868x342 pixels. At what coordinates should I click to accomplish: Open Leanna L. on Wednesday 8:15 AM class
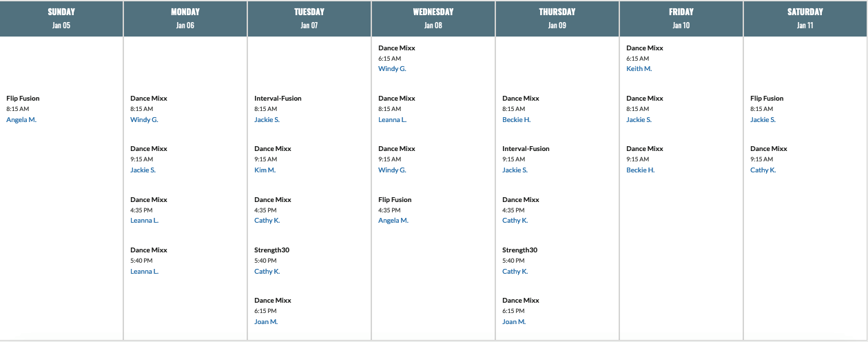(392, 119)
